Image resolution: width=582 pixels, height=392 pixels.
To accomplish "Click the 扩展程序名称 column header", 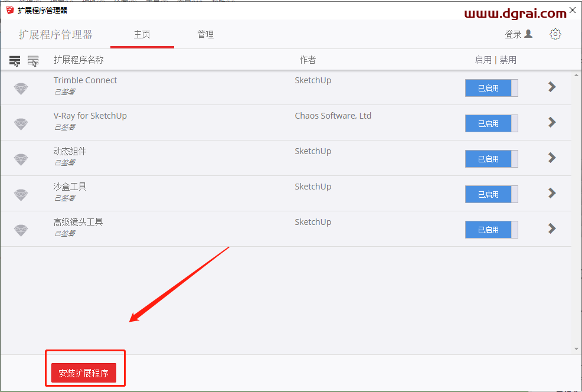I will pos(79,60).
